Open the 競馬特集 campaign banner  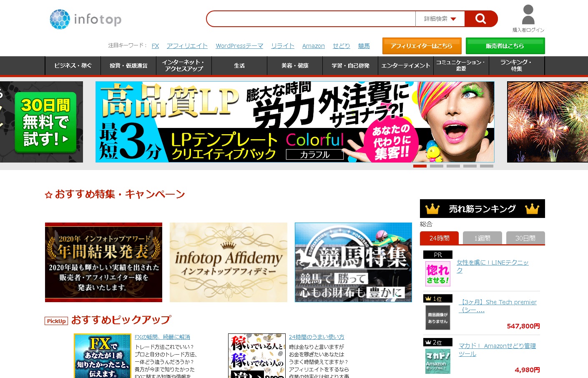click(353, 262)
